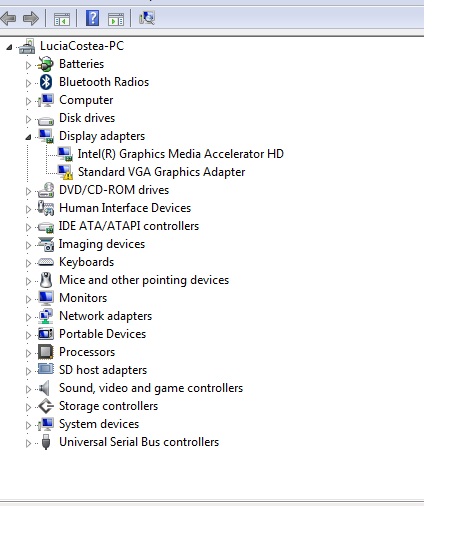The height and width of the screenshot is (537, 460).
Task: Open Help with the question mark icon
Action: pos(92,18)
